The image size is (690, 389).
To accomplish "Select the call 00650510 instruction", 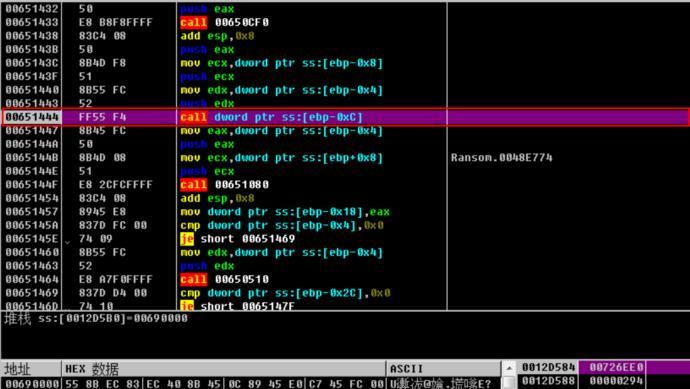I will pos(224,279).
